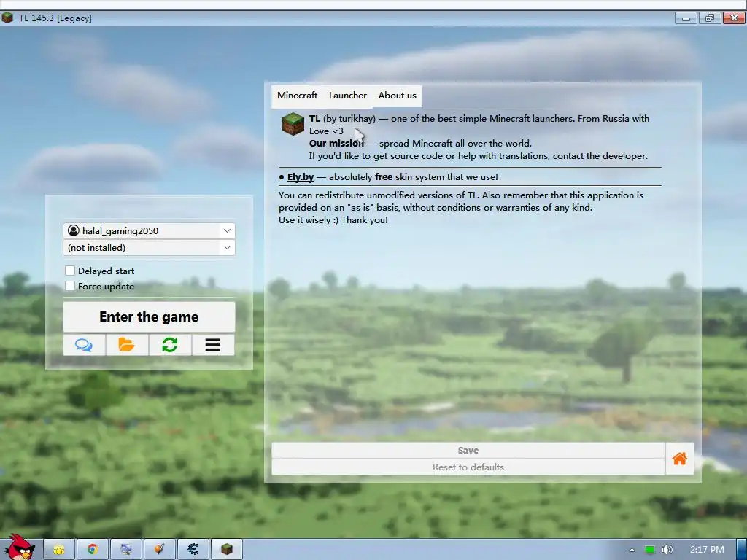Open the monitor/network taskbar icon
The width and height of the screenshot is (747, 560).
125,550
